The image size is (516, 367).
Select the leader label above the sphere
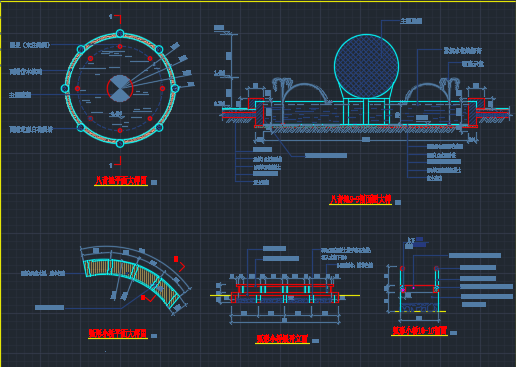click(411, 21)
